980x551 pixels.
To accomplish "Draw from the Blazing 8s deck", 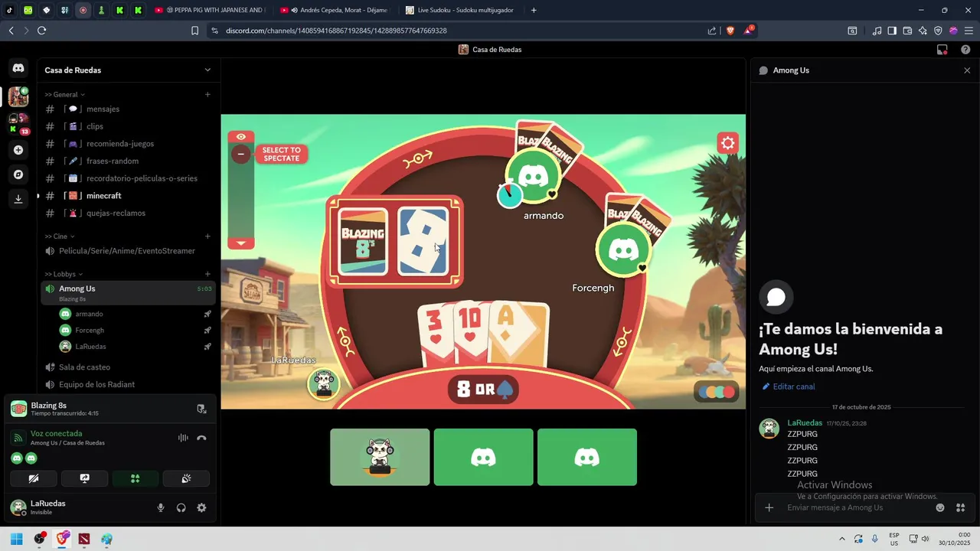I will click(x=363, y=241).
